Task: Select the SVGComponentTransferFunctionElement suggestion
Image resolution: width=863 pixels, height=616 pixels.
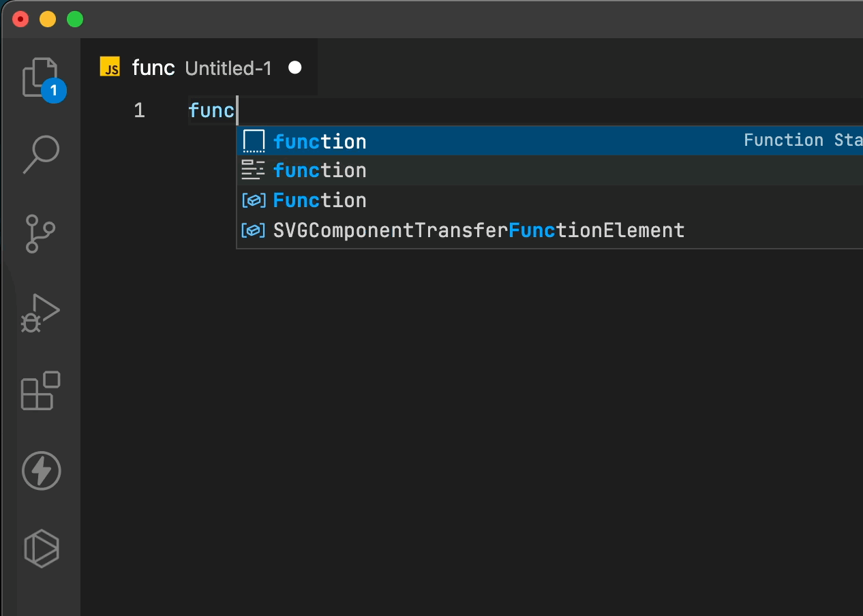Action: [479, 230]
